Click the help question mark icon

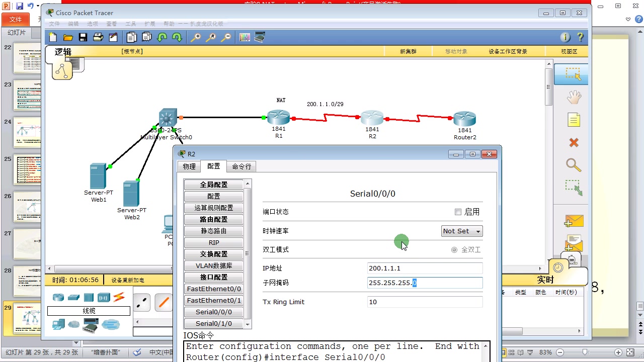[580, 37]
